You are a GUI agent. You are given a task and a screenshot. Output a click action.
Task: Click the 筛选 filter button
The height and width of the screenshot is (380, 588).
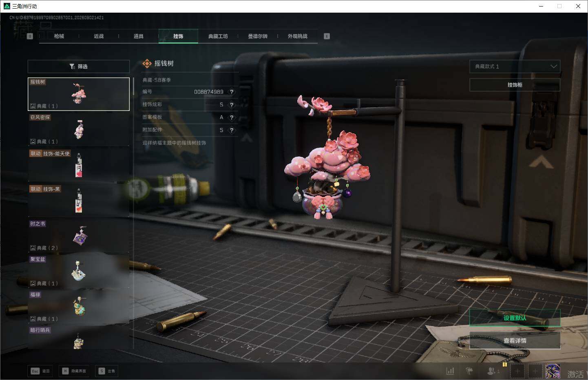tap(79, 66)
